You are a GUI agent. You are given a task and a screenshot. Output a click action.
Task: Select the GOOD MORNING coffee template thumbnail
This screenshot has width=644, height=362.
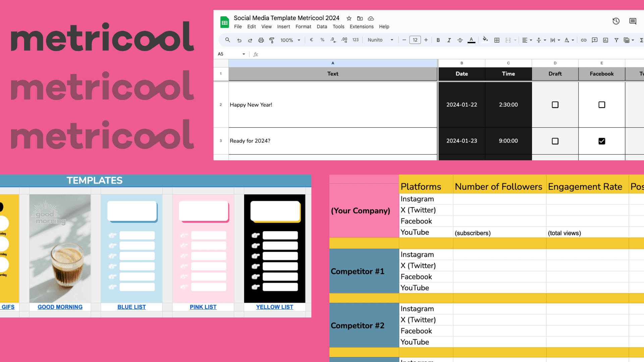pos(60,248)
